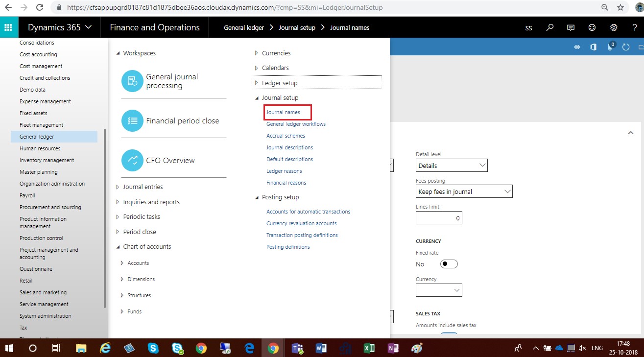644x357 pixels.
Task: Collapse the Journal setup group
Action: (257, 97)
